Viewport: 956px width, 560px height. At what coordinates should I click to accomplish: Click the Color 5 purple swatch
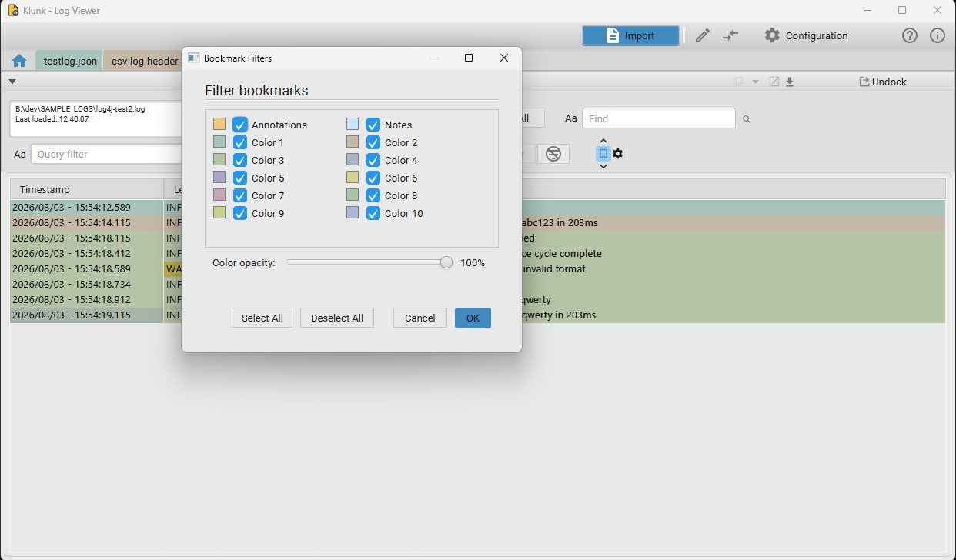coord(219,177)
